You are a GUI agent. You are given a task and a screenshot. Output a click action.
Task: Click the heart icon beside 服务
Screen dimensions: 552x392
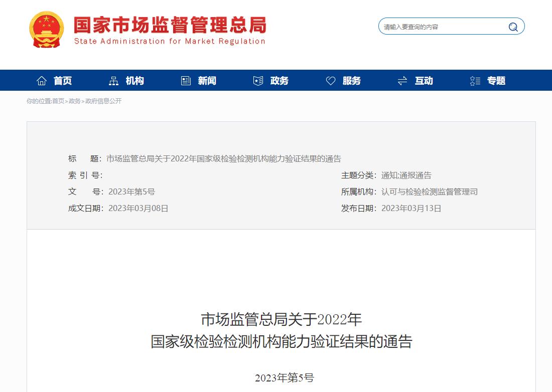[x=331, y=81]
